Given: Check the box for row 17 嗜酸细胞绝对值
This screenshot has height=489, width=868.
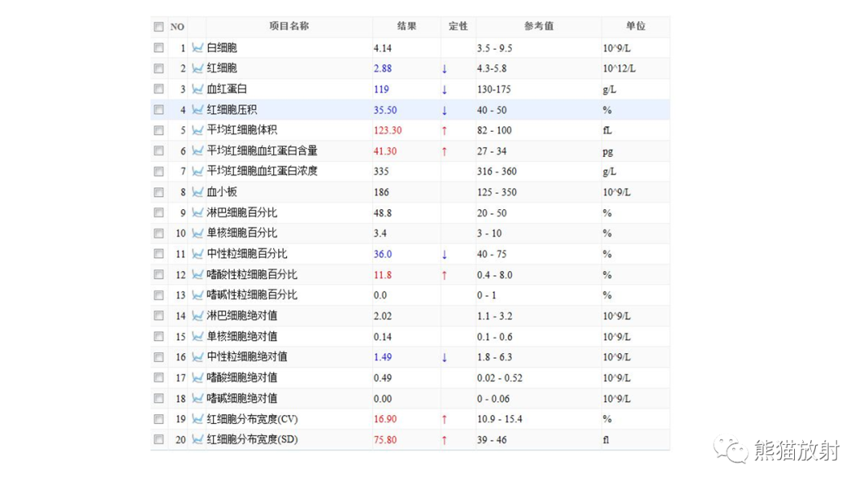Looking at the screenshot, I should [x=159, y=378].
